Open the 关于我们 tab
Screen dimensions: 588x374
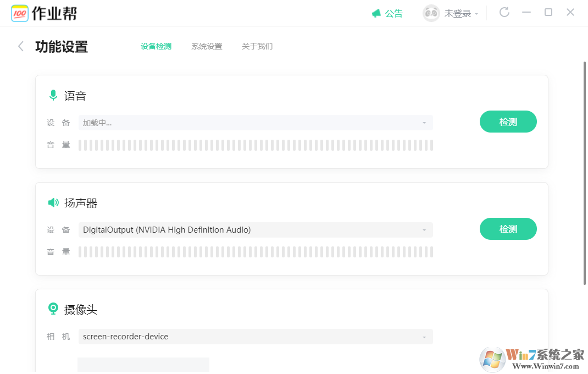(x=257, y=46)
